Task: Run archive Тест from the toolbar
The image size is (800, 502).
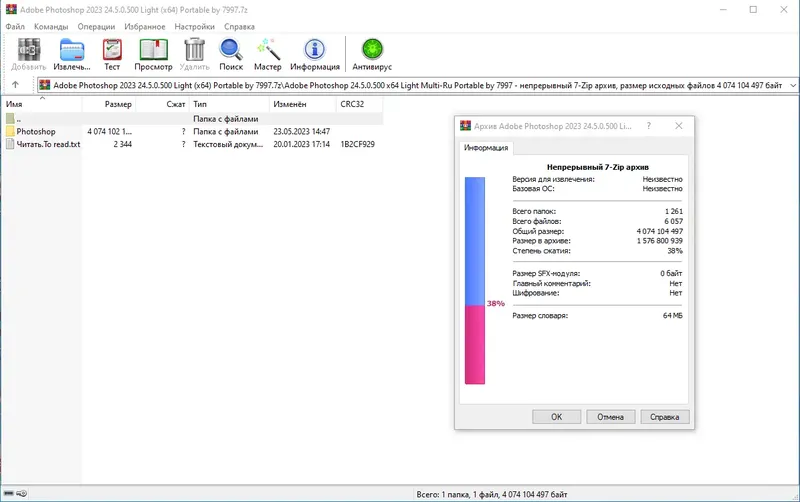Action: [x=112, y=50]
